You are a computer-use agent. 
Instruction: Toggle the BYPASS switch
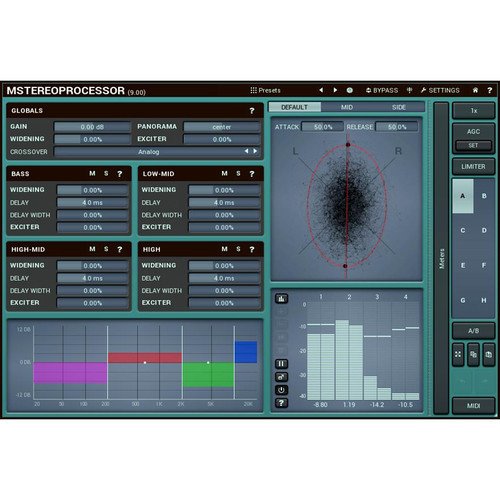382,90
